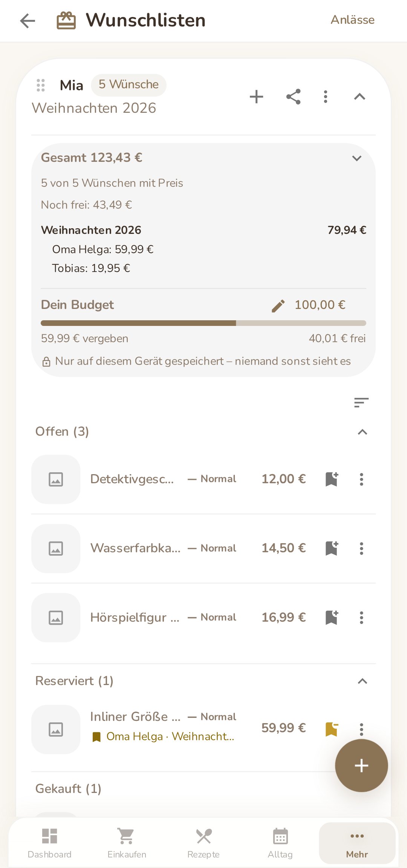Tap the Oma Helga: 59,99 € line
407x868 pixels.
[103, 249]
